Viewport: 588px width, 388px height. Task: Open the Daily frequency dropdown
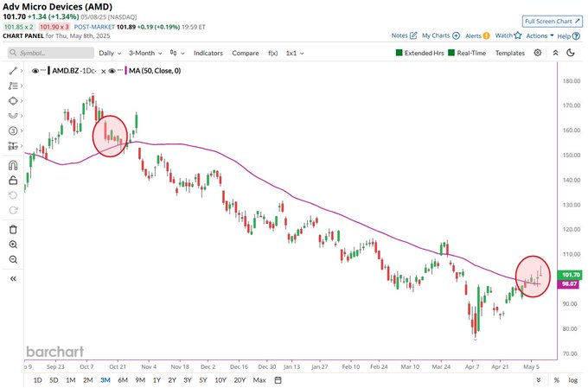110,53
